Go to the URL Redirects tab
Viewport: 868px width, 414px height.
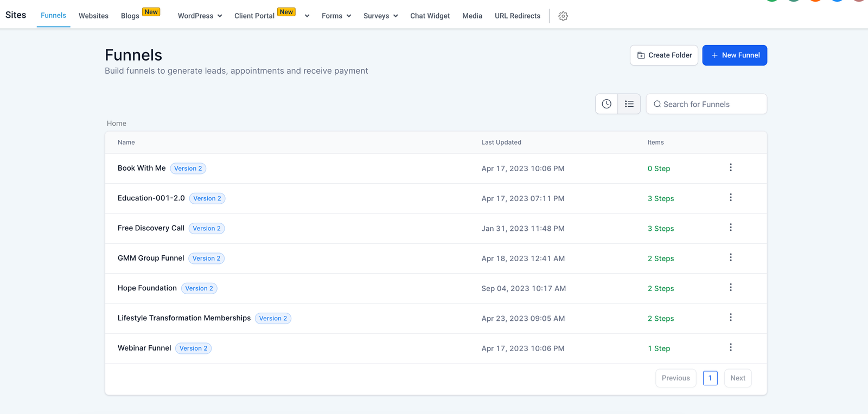pos(517,16)
